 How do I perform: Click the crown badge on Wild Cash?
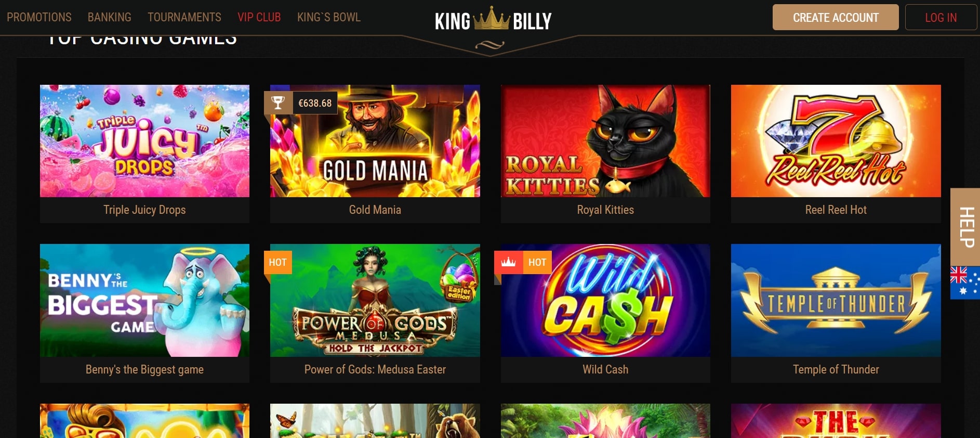coord(508,262)
